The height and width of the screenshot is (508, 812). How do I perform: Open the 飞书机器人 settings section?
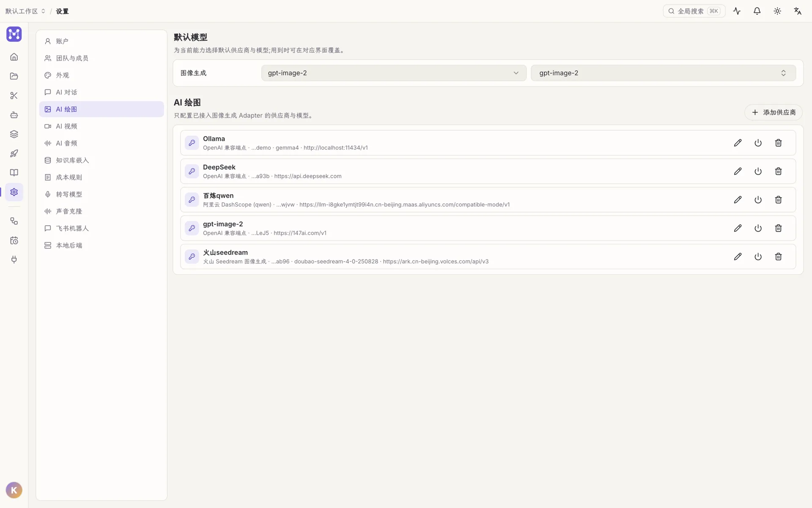pos(101,228)
